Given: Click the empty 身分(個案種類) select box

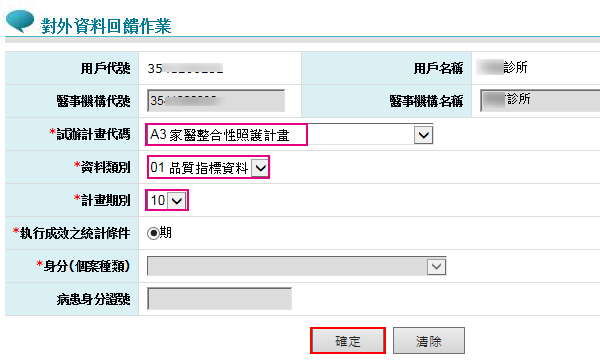Looking at the screenshot, I should [297, 266].
